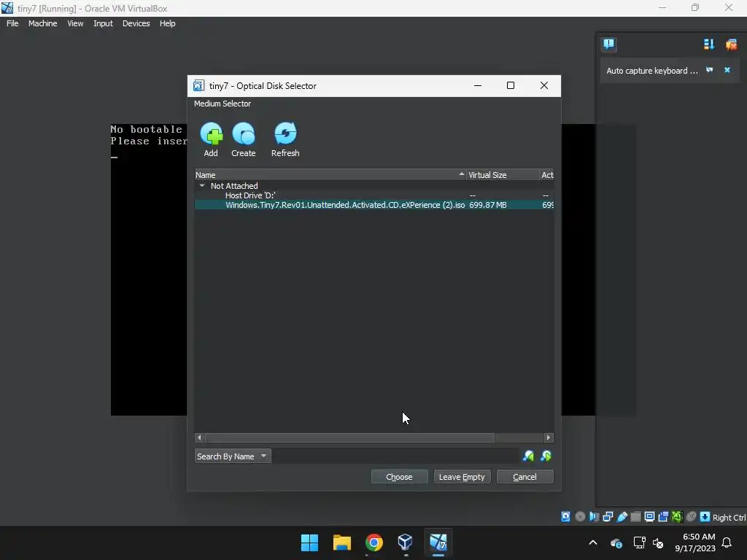Click the tiny7 VM window taskbar icon
Screen dimensions: 747x560
tap(438, 542)
